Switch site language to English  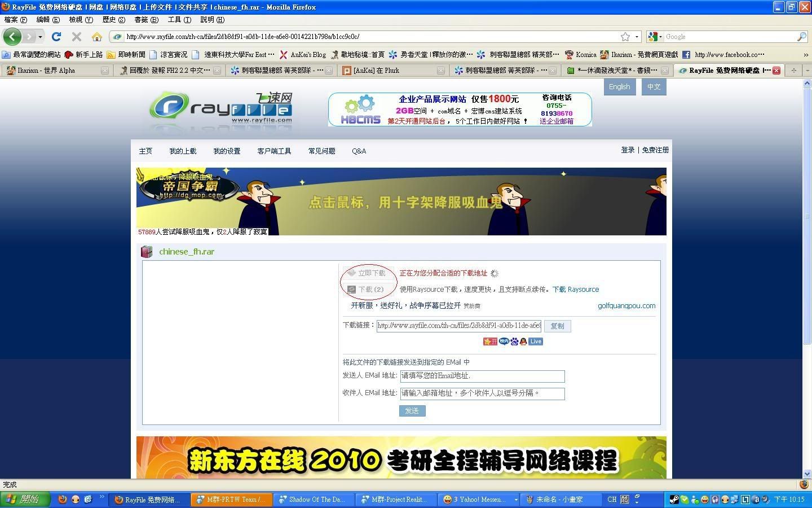(619, 87)
